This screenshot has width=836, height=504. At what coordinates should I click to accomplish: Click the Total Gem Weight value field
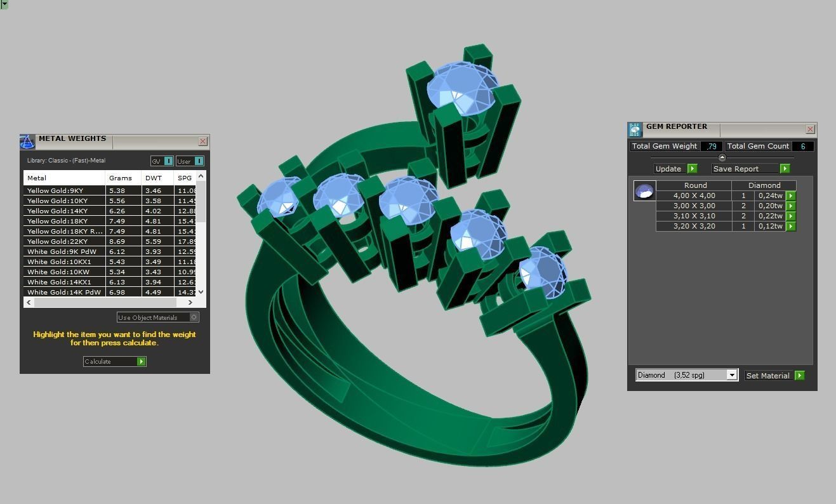pos(712,146)
